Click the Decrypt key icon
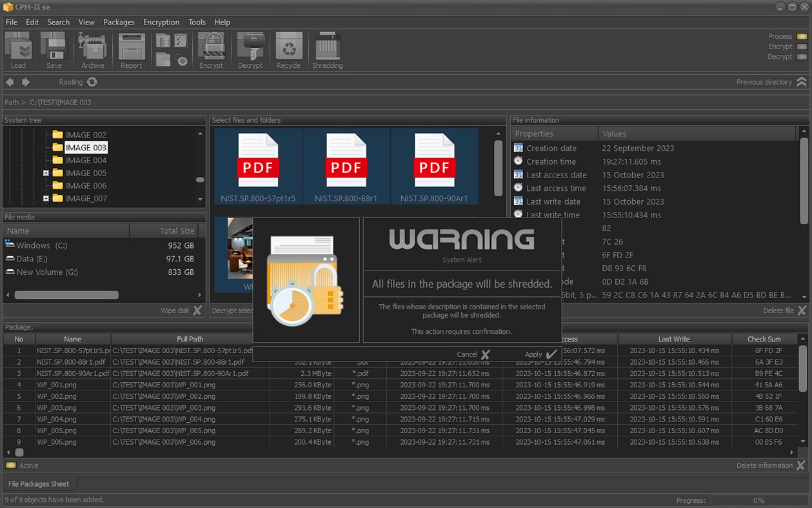The width and height of the screenshot is (812, 508). (x=250, y=46)
